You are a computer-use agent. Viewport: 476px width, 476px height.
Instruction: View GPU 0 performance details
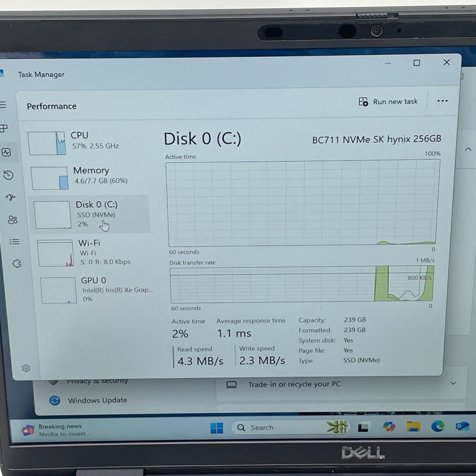point(94,289)
